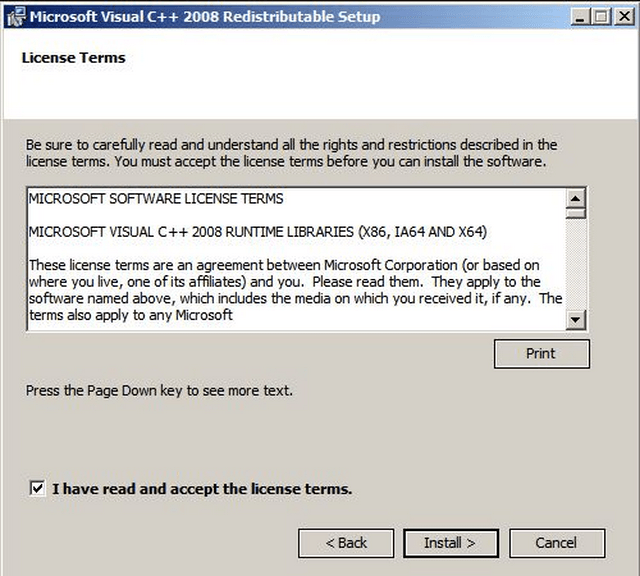Cancel the setup wizard
This screenshot has width=640, height=576.
pyautogui.click(x=557, y=543)
